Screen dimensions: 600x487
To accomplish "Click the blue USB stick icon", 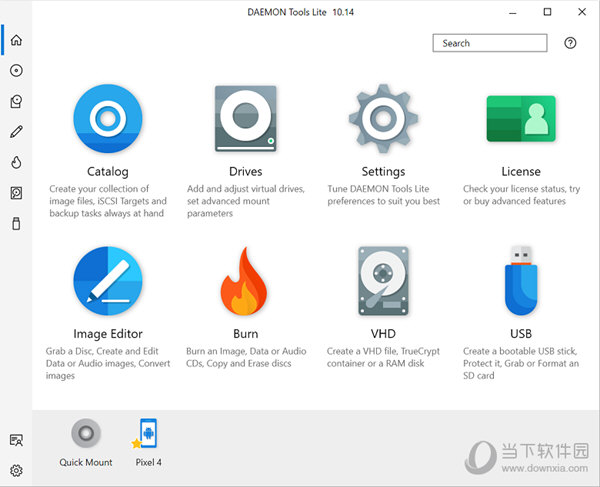I will click(521, 281).
